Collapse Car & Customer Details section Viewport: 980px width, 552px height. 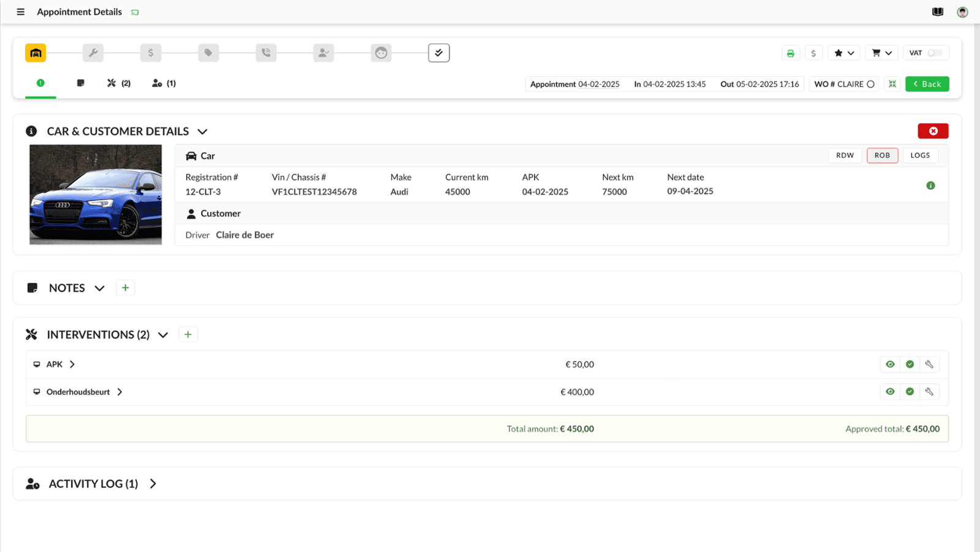203,132
